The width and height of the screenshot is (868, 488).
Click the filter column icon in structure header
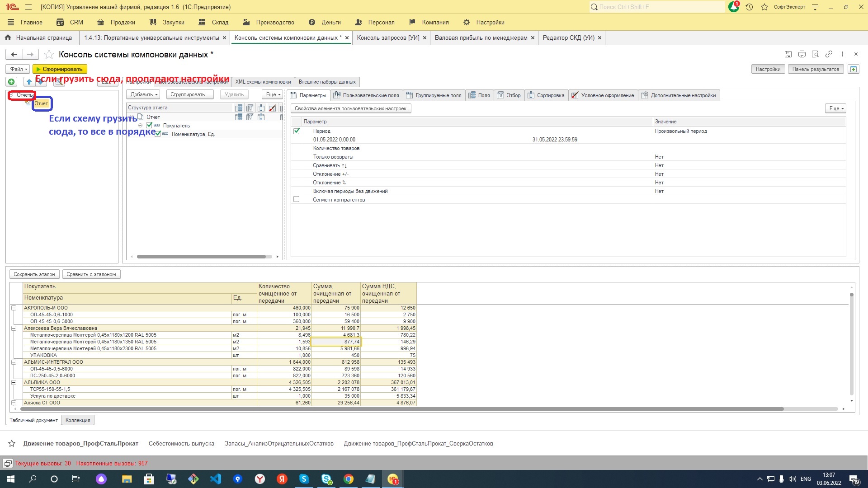pyautogui.click(x=250, y=108)
